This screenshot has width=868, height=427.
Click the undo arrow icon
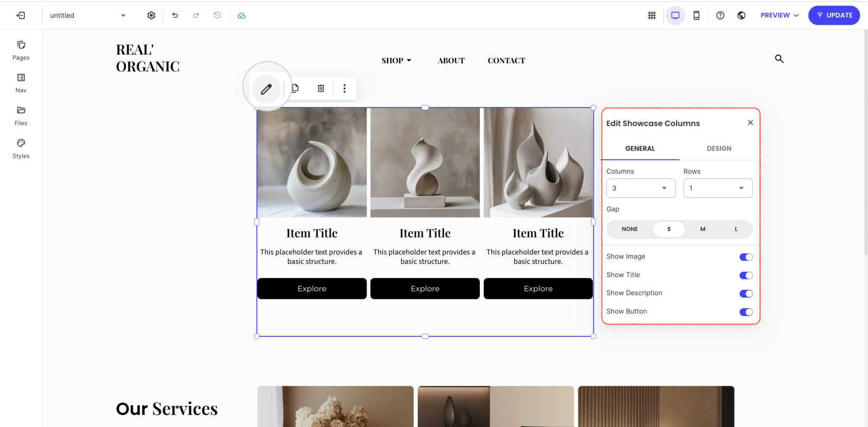click(175, 15)
